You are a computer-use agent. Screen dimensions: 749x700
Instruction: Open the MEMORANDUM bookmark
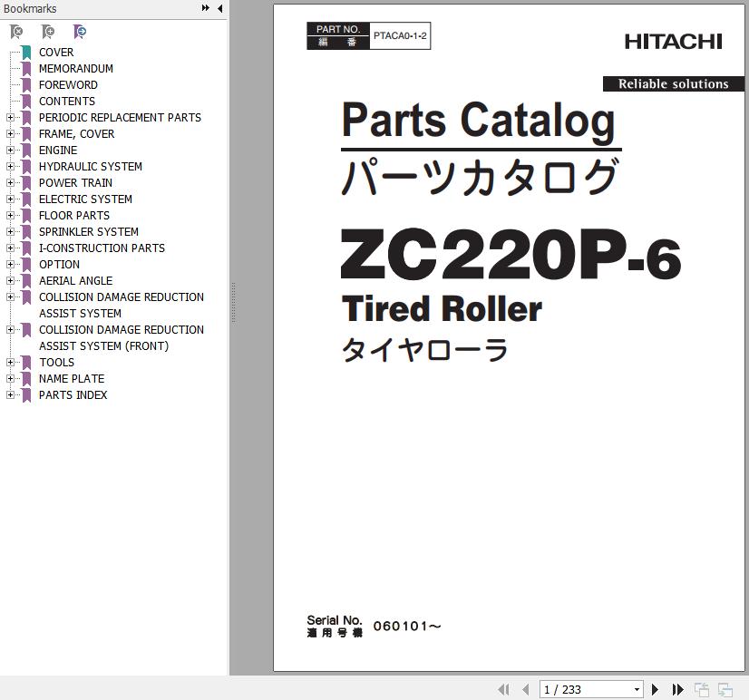(x=76, y=68)
